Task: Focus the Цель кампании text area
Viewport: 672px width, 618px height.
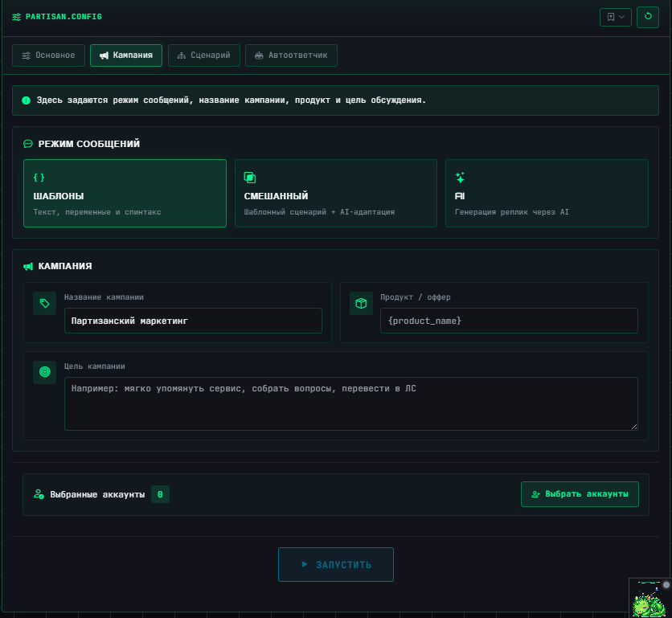Action: [x=351, y=403]
